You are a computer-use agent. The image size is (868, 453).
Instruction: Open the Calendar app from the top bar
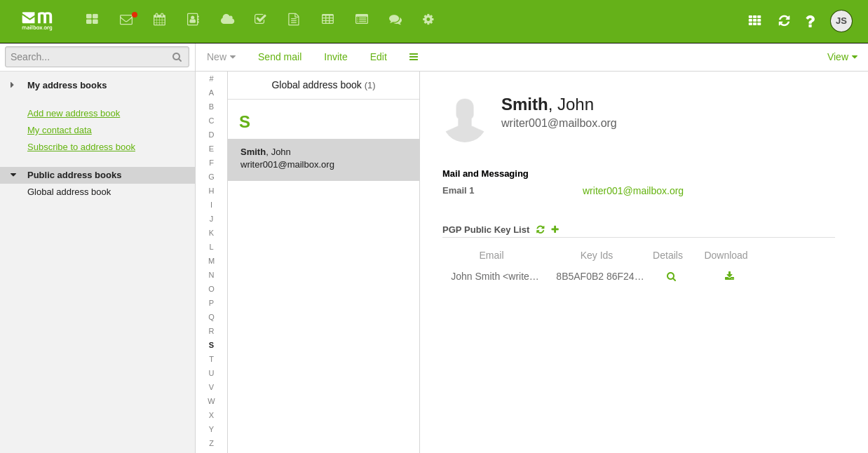(159, 19)
